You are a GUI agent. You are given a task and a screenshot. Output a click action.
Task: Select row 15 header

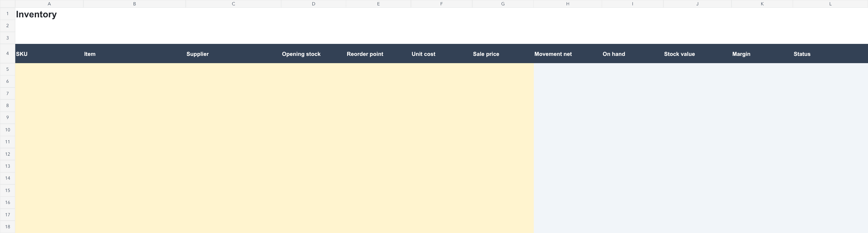7,190
